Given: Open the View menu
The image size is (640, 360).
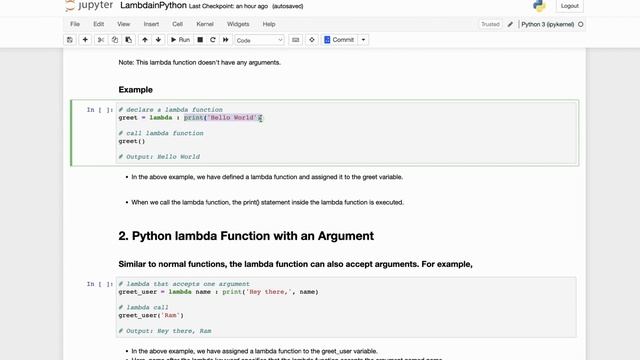Looking at the screenshot, I should [123, 24].
